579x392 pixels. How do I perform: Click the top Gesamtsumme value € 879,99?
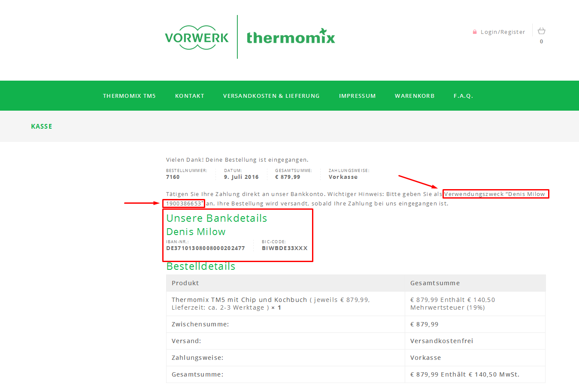tap(288, 177)
